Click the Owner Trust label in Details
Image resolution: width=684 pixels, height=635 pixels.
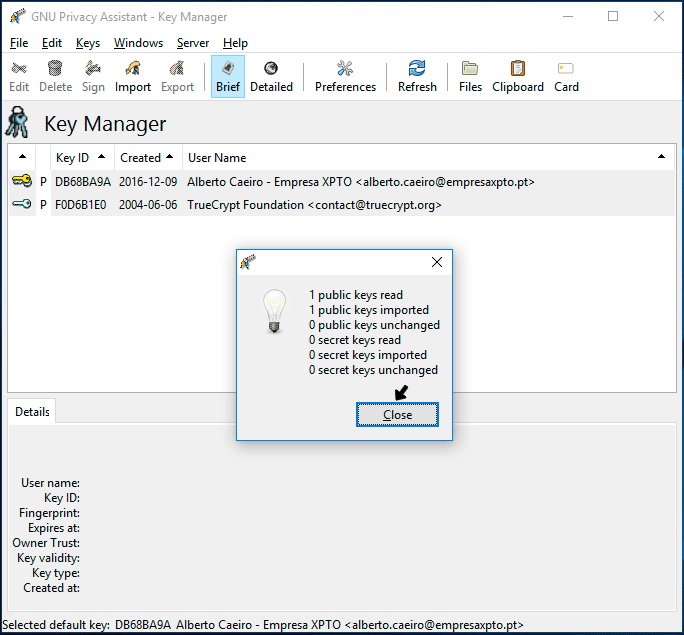(x=46, y=543)
